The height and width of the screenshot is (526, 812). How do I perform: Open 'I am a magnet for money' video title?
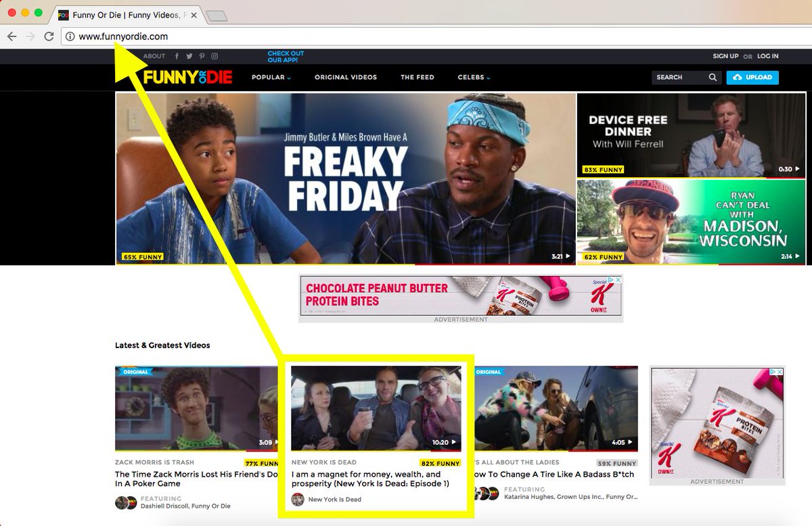371,479
